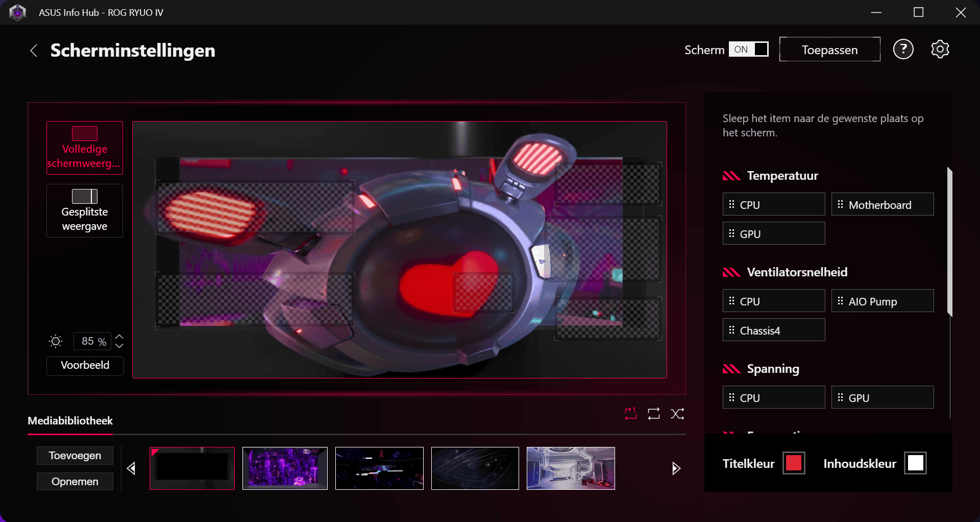This screenshot has height=522, width=980.
Task: Click the ASUS Info Hub app logo
Action: 18,12
